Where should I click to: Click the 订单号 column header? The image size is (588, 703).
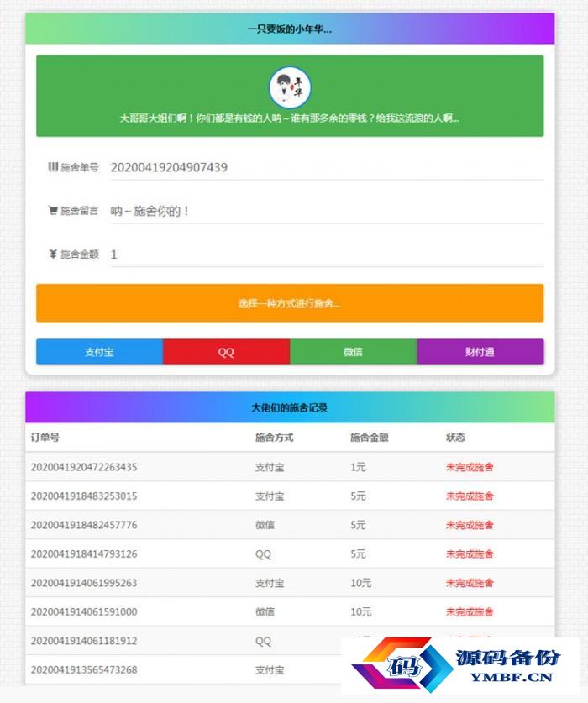point(45,438)
